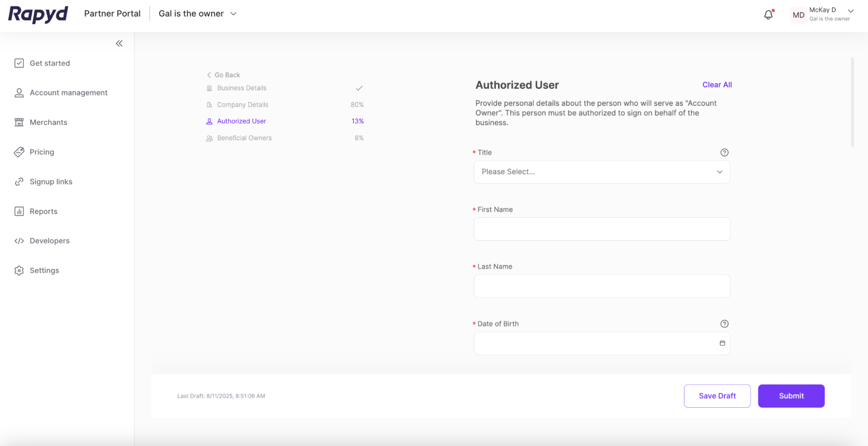The width and height of the screenshot is (868, 446).
Task: Click the Save Draft button
Action: [x=717, y=396]
